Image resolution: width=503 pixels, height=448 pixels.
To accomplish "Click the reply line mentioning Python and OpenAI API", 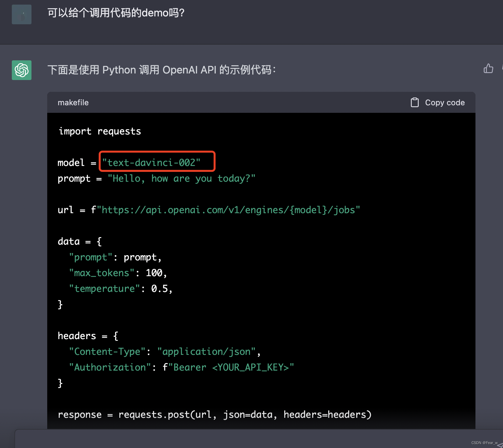I will [x=162, y=70].
